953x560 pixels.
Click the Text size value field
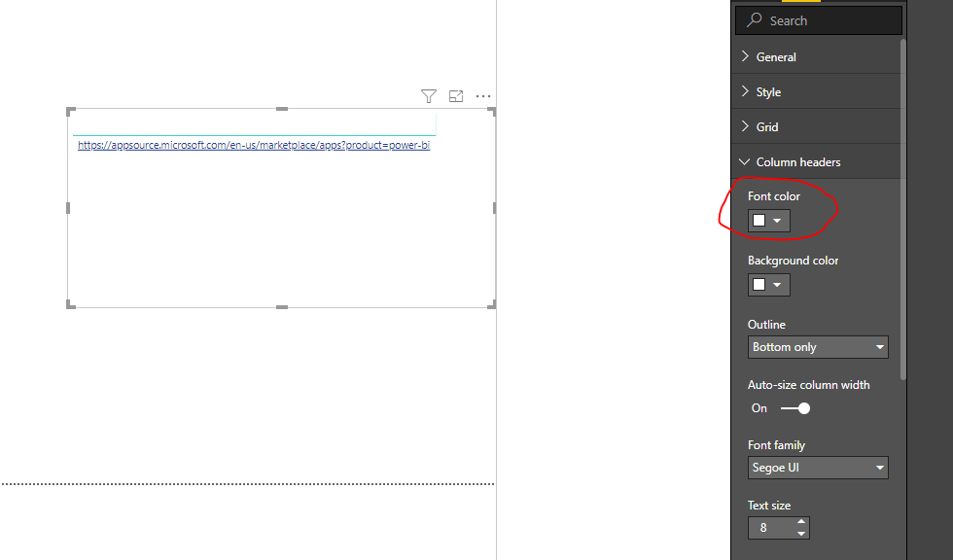[770, 528]
